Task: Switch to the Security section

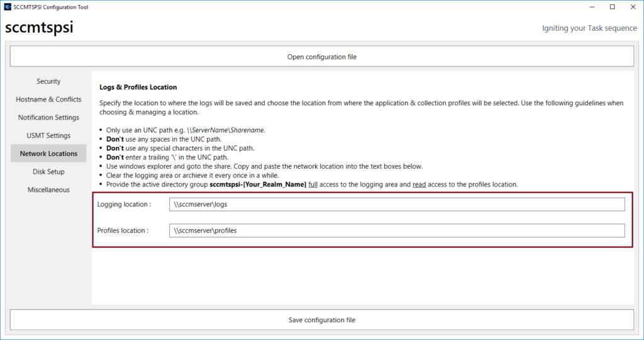Action: (x=48, y=81)
